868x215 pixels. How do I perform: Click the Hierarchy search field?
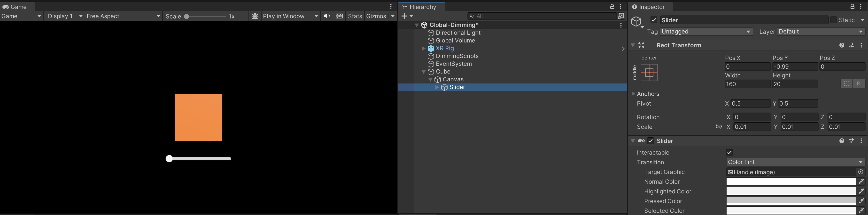tap(542, 16)
